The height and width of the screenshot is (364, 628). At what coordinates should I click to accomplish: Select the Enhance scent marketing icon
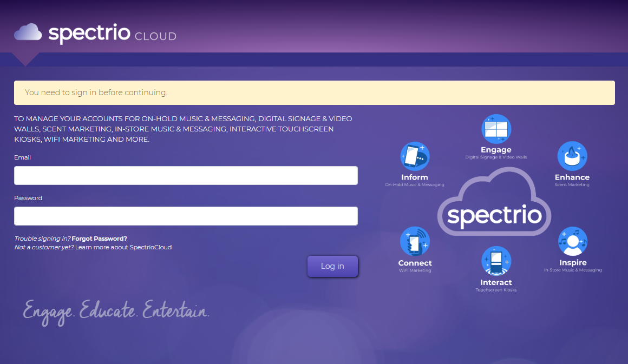point(572,156)
